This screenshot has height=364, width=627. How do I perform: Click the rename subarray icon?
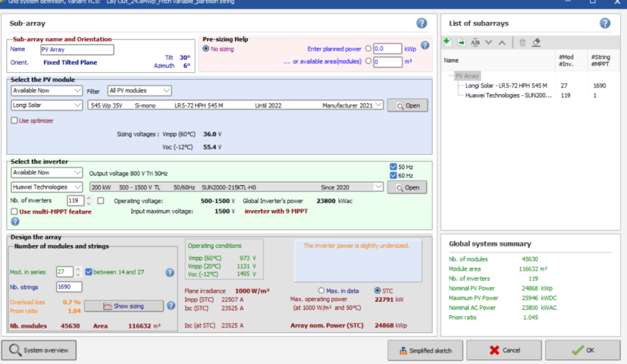[x=475, y=42]
